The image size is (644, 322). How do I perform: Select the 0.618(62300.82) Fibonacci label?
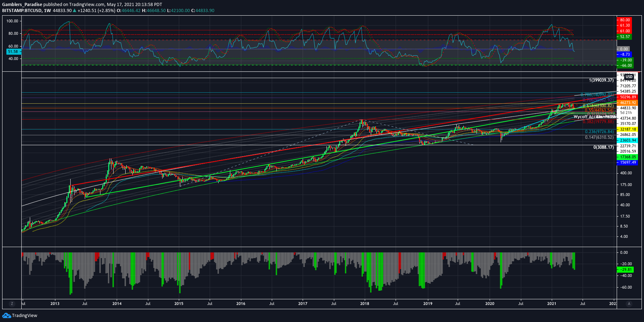coord(598,106)
